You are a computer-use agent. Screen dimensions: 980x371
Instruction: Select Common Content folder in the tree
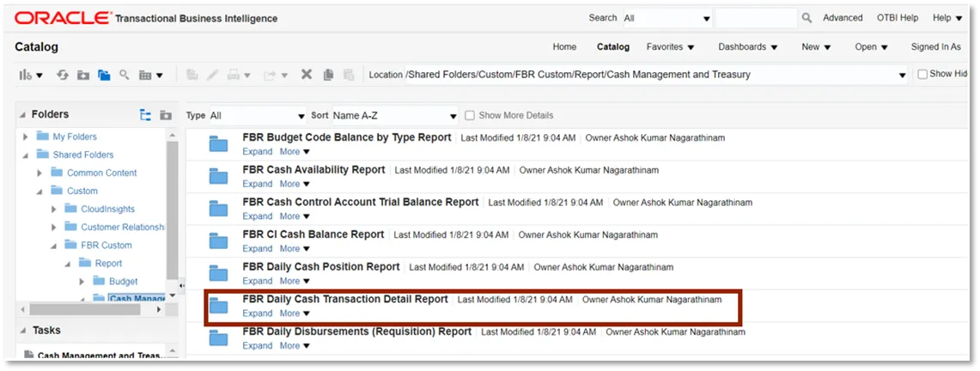(x=101, y=173)
